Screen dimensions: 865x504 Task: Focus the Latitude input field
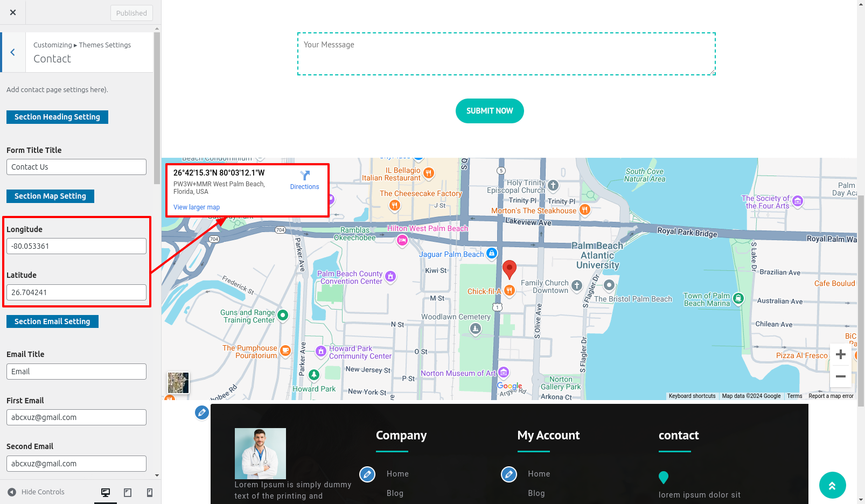tap(76, 292)
